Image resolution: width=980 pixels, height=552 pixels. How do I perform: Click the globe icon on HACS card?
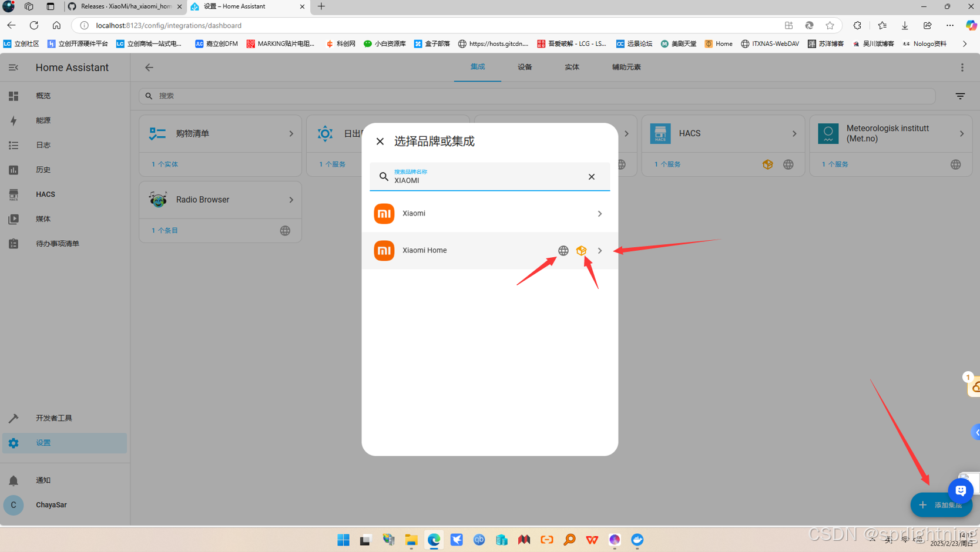coord(788,164)
